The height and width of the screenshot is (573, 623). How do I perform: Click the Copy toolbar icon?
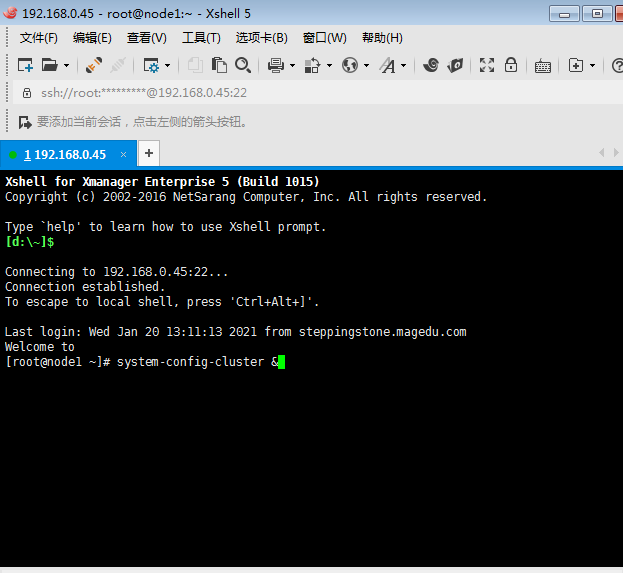pos(195,65)
